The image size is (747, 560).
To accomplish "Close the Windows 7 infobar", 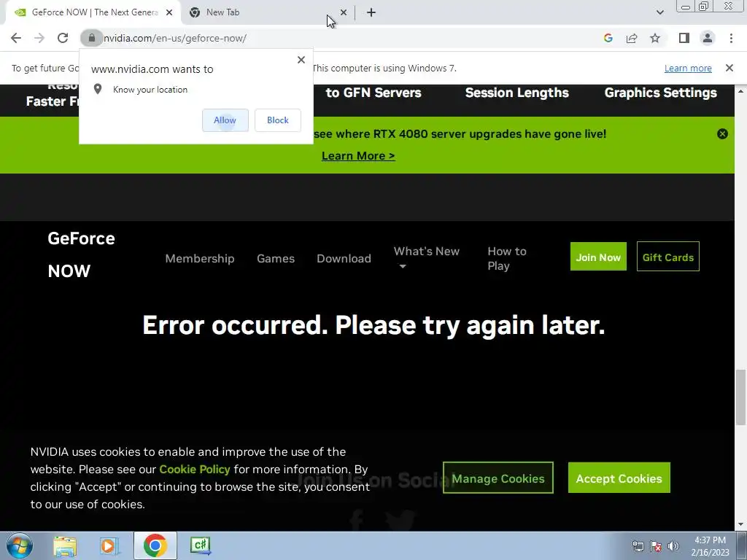I will coord(729,68).
